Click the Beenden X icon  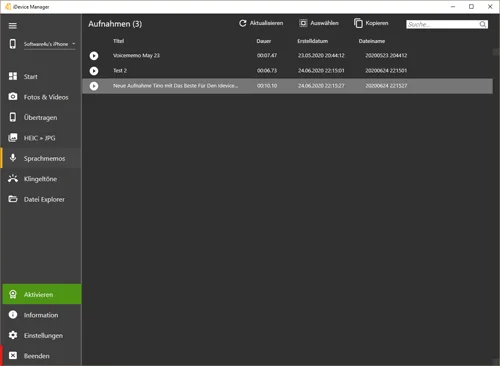pos(13,356)
